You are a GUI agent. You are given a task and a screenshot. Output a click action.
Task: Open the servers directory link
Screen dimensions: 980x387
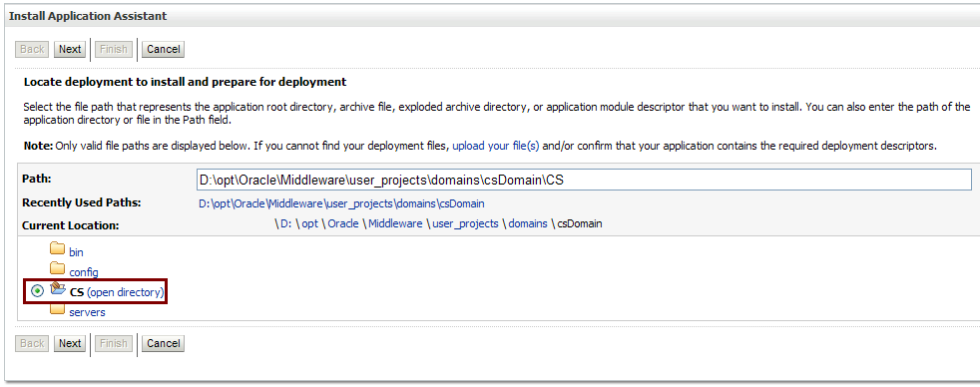[87, 312]
